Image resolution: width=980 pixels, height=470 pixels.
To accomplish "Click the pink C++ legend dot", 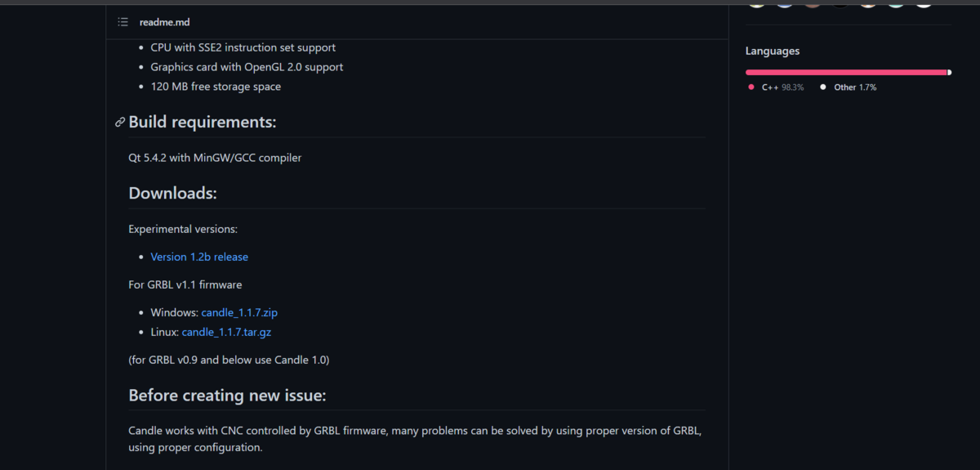I will coord(751,87).
